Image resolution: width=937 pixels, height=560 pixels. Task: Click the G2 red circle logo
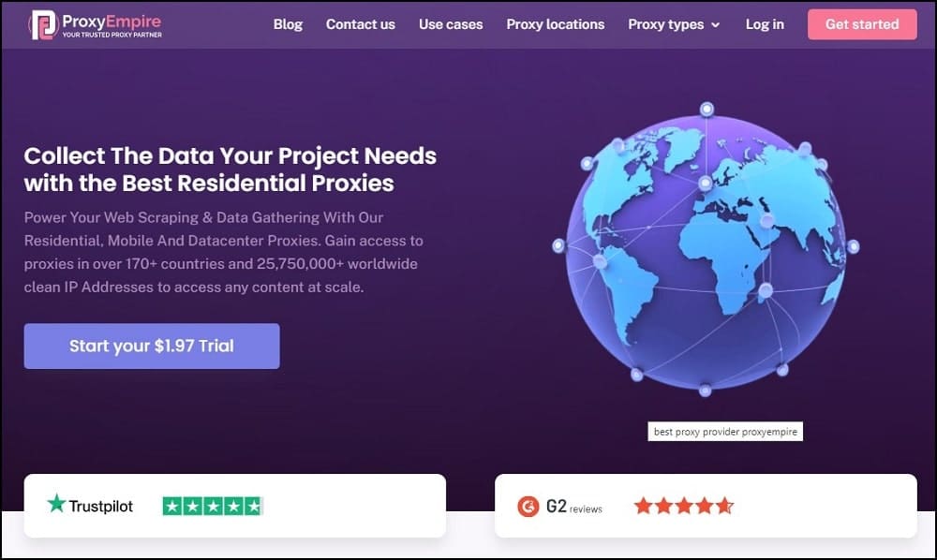[528, 507]
